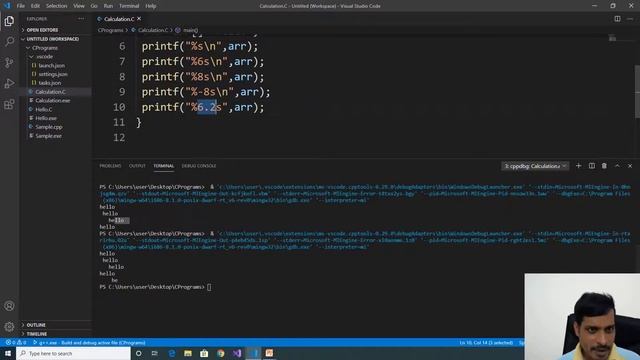Screen dimensions: 640x360
Task: Select the Terminal panel tab
Action: 163,166
